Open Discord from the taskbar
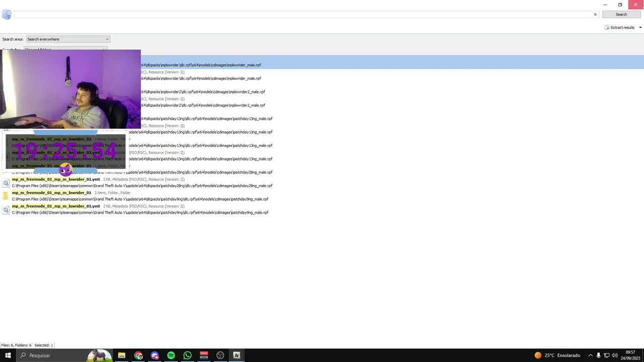 click(x=155, y=355)
